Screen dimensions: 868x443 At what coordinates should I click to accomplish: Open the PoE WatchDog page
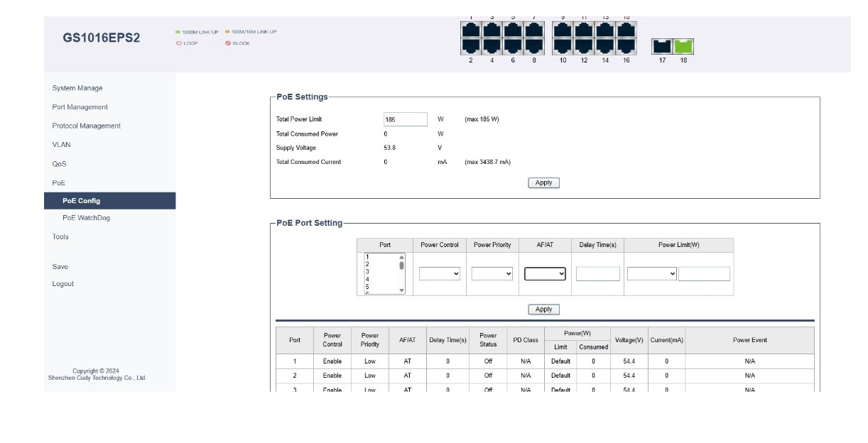[x=86, y=218]
